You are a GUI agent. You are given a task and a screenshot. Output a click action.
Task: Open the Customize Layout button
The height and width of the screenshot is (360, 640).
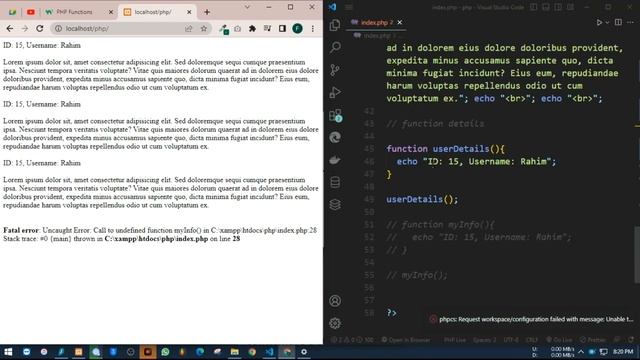[x=570, y=7]
